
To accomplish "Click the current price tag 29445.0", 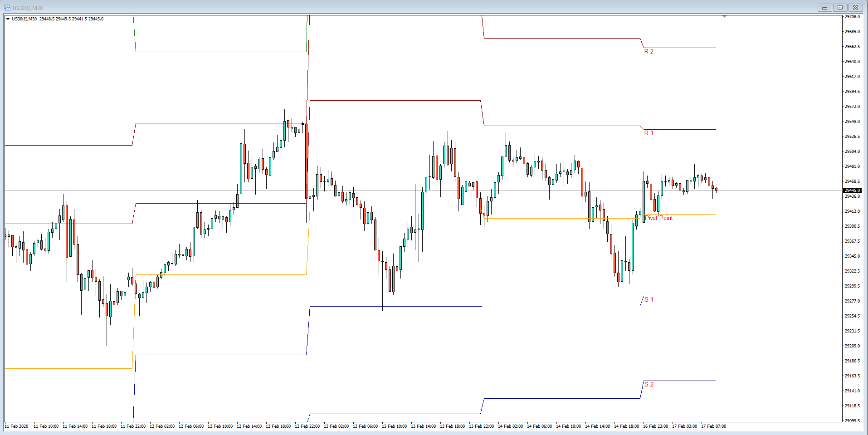I will coord(852,191).
